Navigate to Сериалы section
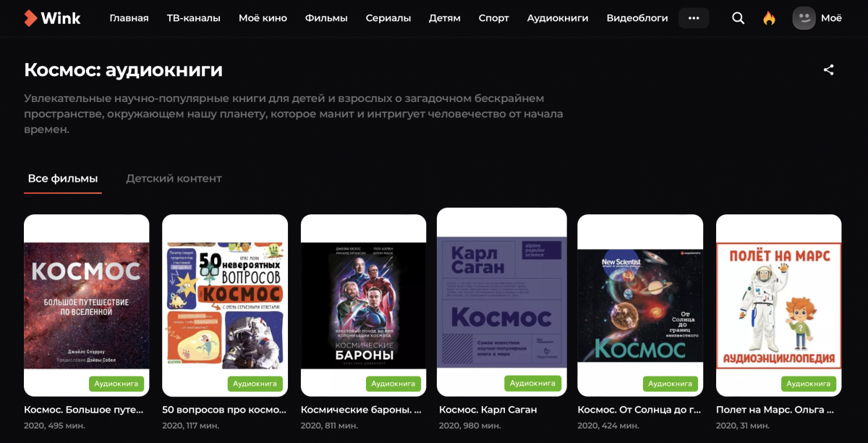868x443 pixels. 388,18
